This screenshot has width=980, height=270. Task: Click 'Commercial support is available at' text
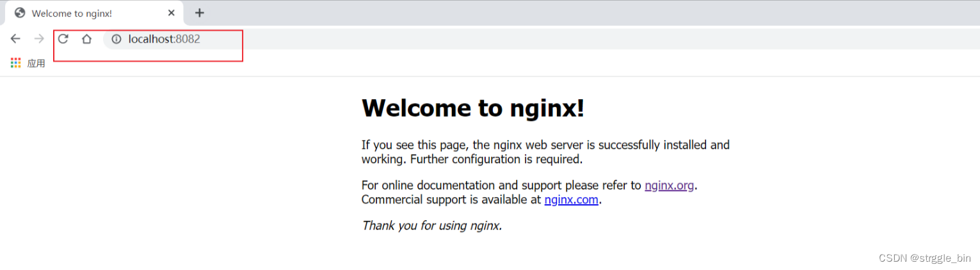(451, 200)
